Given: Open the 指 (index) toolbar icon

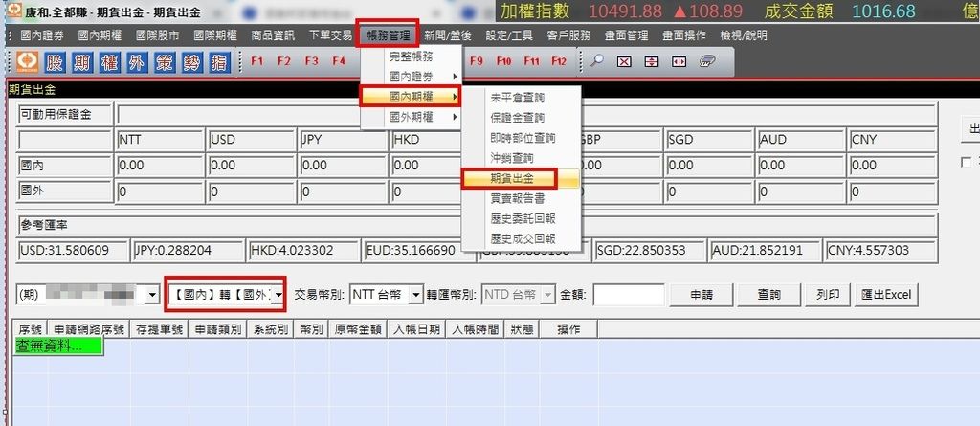Looking at the screenshot, I should click(x=219, y=62).
